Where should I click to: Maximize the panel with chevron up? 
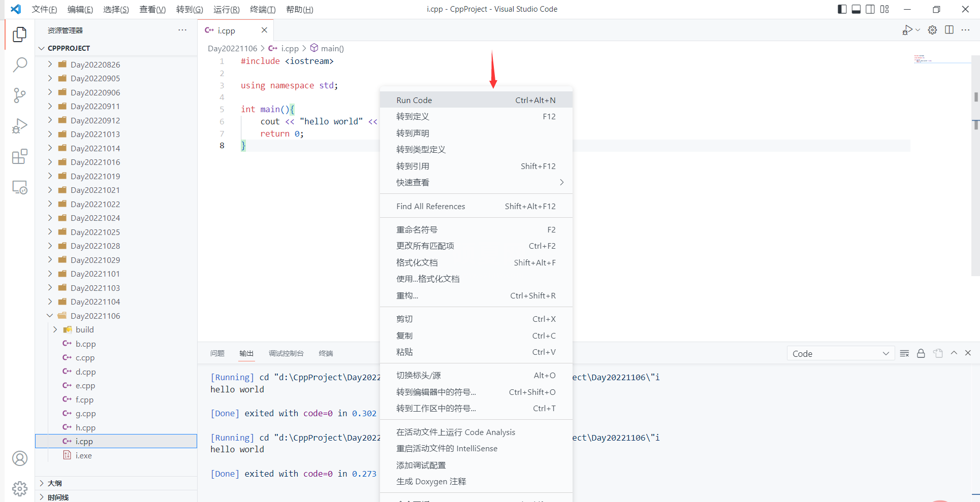[954, 353]
